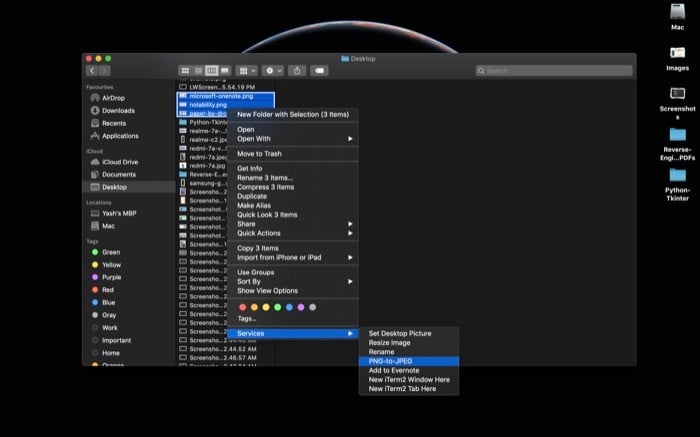Viewport: 700px width, 437px height.
Task: Open the Services submenu
Action: [x=293, y=333]
